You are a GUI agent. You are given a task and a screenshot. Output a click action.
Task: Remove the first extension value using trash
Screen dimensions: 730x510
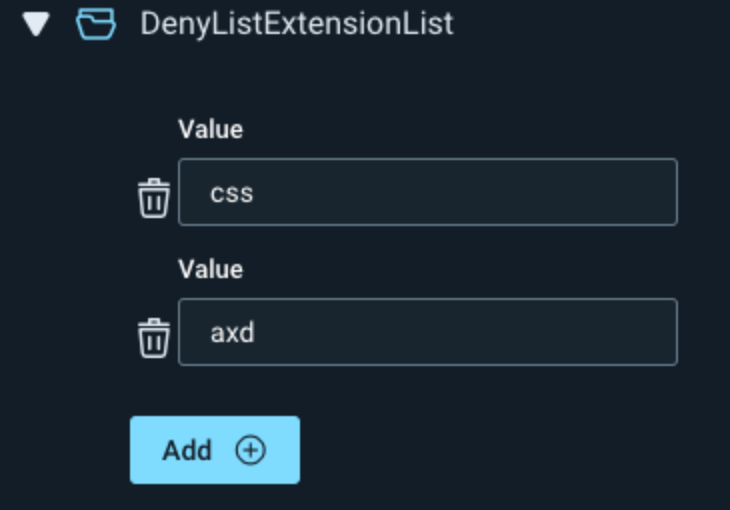153,198
